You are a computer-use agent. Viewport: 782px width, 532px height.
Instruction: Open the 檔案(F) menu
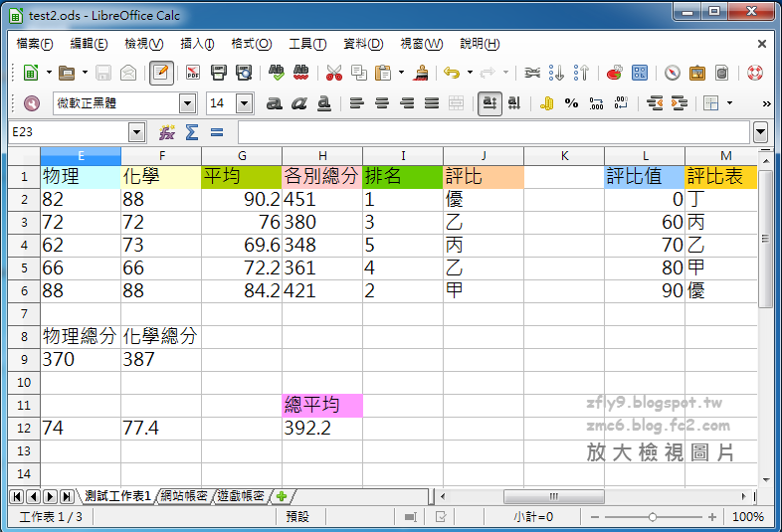35,44
